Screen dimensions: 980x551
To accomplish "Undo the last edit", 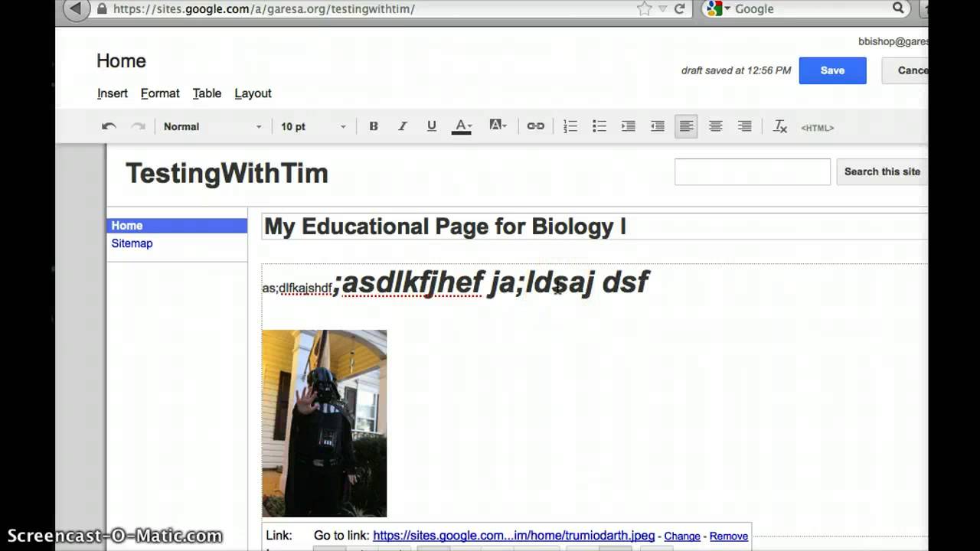I will coord(109,126).
